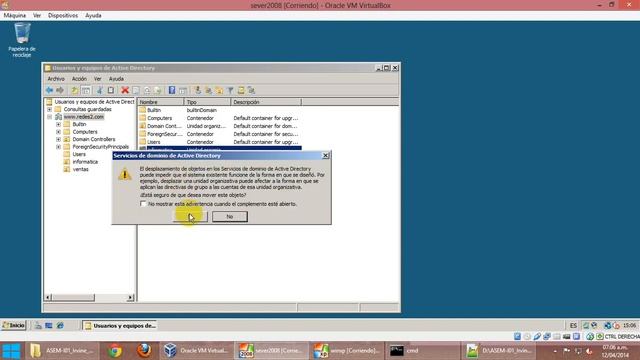The image size is (640, 360).
Task: Click the Add to group icon at toolbar end
Action: pyautogui.click(x=251, y=90)
